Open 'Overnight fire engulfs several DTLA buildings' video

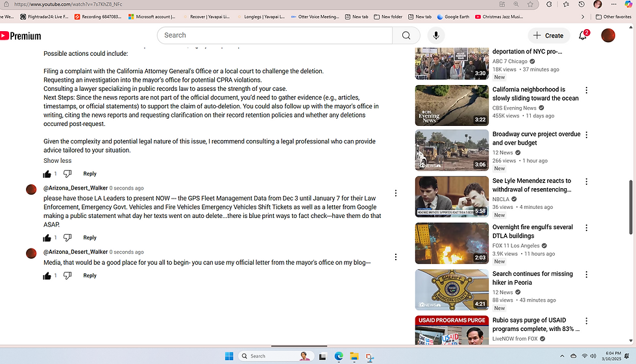533,232
